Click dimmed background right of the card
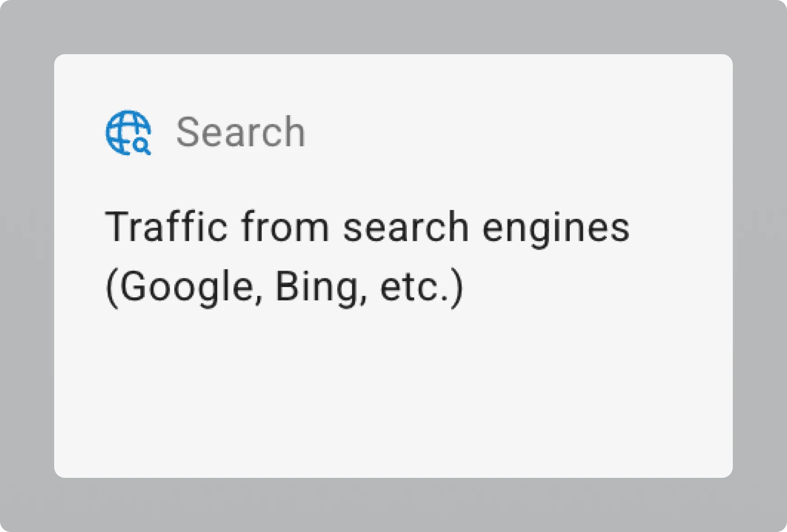This screenshot has height=532, width=787. pos(759,266)
